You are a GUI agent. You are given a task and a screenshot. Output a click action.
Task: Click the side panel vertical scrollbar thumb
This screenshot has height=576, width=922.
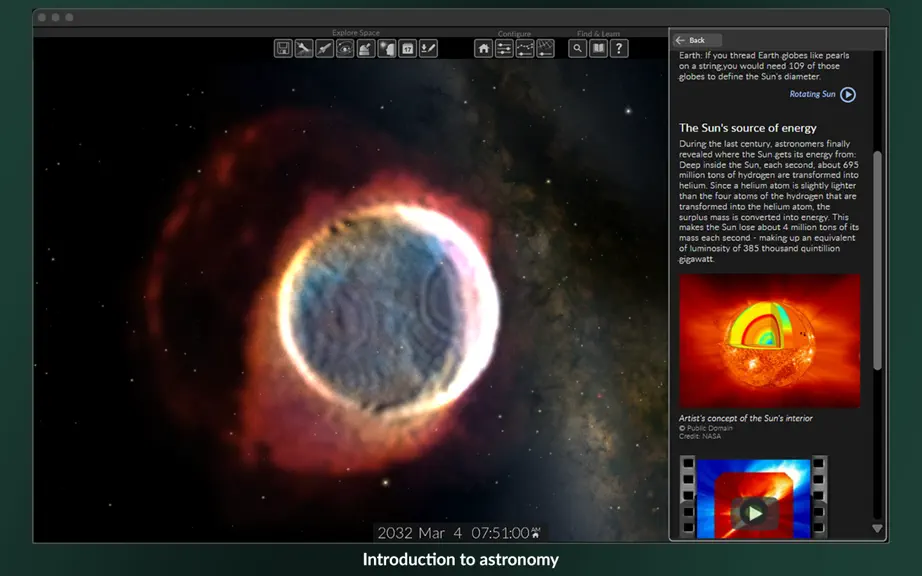[x=877, y=260]
